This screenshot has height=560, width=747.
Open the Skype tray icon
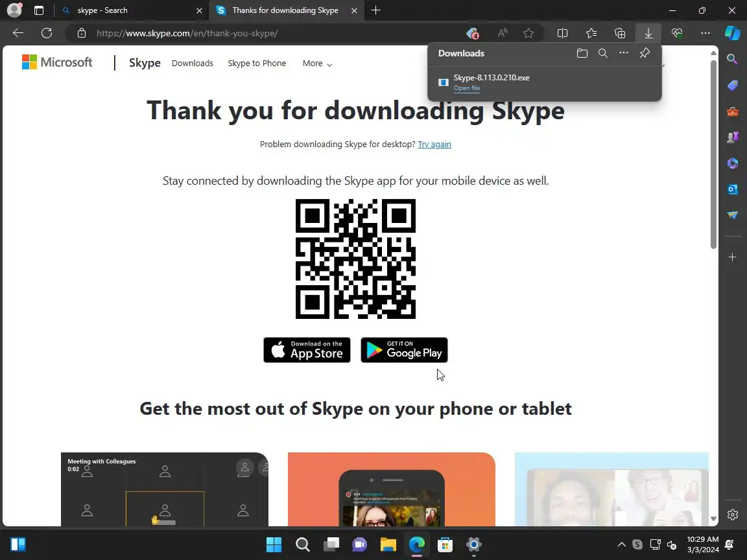coord(637,544)
